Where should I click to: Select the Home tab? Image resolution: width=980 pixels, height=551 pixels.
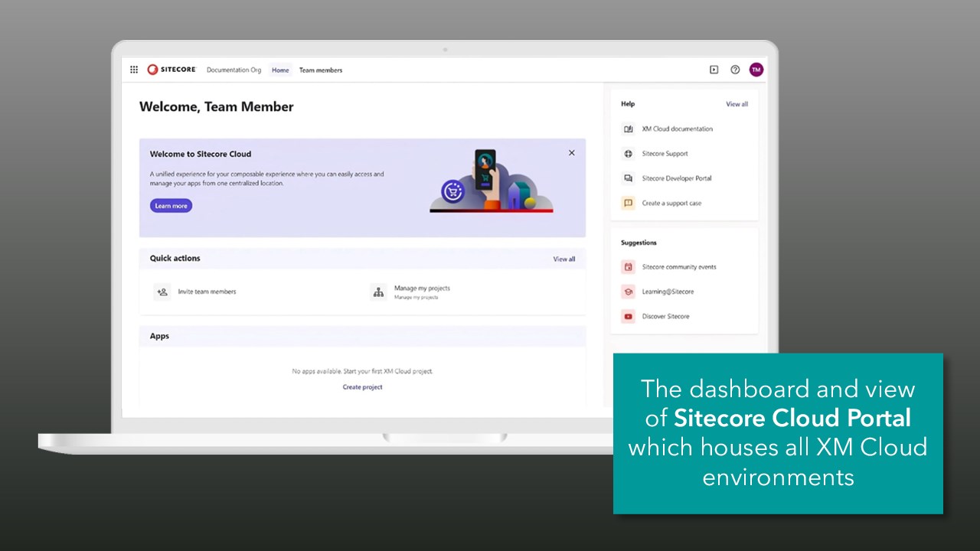[280, 70]
